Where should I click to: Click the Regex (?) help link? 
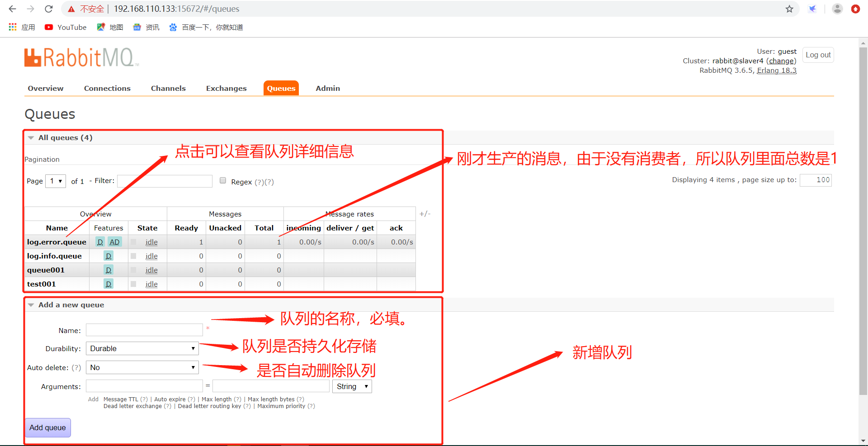(x=259, y=182)
